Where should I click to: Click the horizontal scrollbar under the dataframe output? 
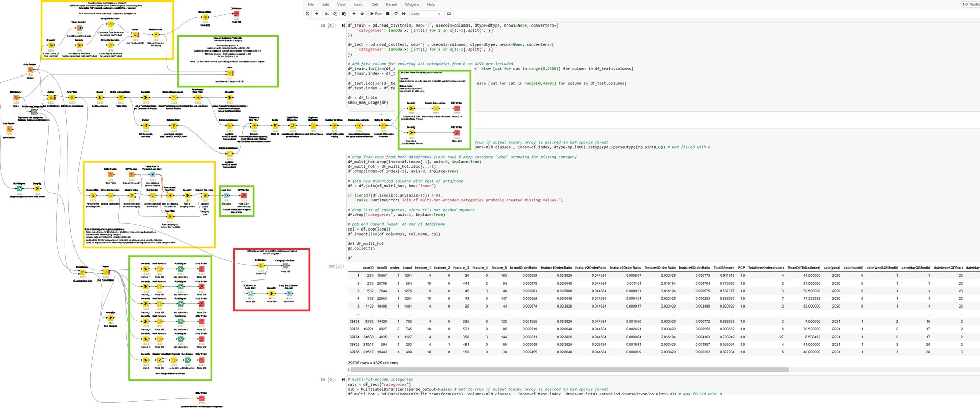click(x=569, y=370)
